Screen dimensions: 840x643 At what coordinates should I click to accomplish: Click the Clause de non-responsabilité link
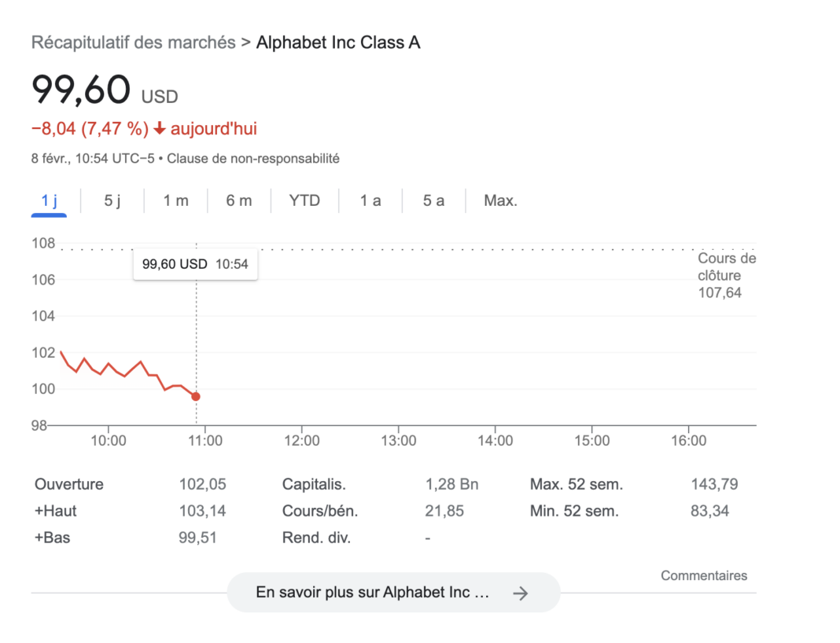pos(253,159)
